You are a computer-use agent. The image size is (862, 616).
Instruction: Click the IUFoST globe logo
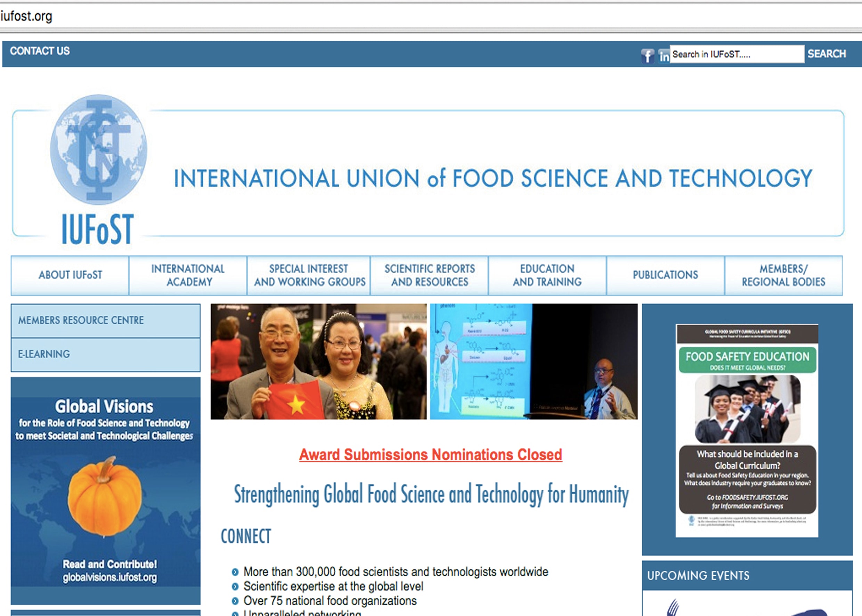coord(99,149)
